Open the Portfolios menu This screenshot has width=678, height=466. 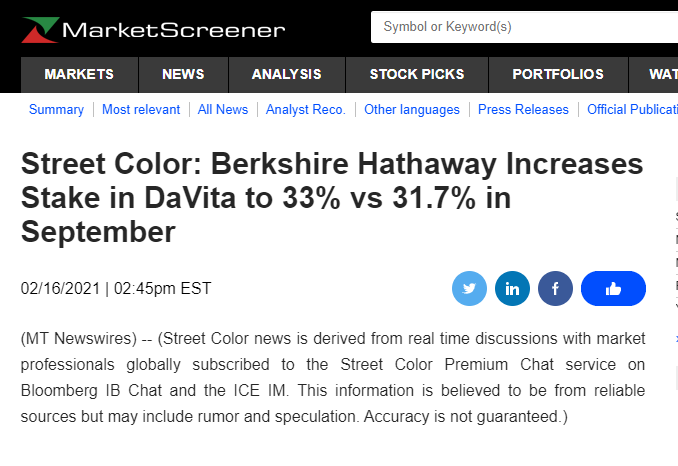(x=558, y=74)
